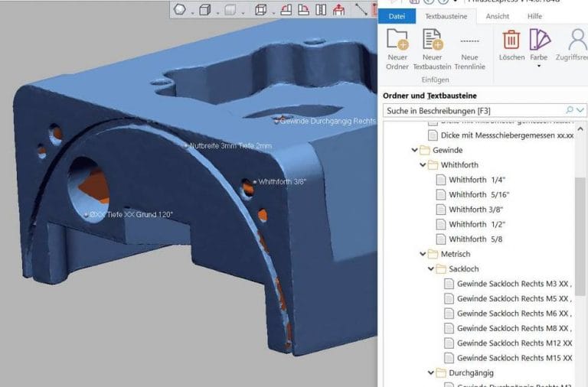Screen dimensions: 588x387
Task: Collapse the Gewinde folder chevron
Action: [x=415, y=150]
